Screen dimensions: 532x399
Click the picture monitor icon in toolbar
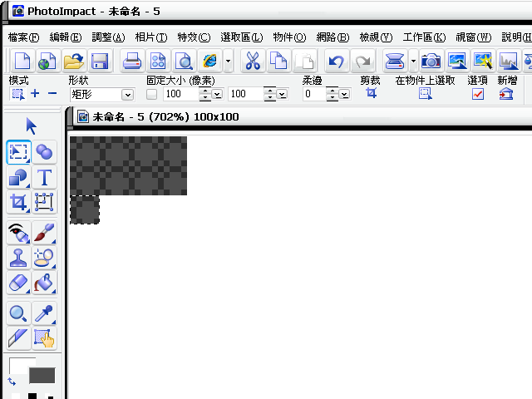[x=457, y=61]
